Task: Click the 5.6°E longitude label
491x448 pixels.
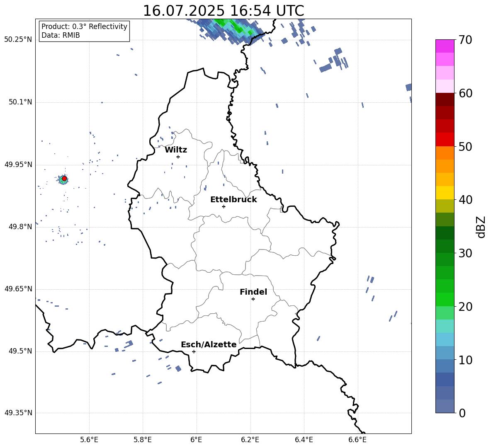Action: [89, 440]
